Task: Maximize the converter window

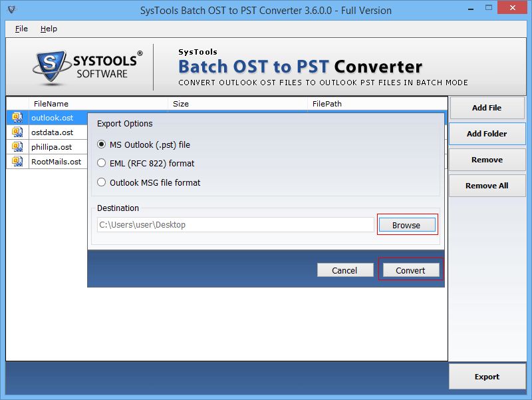Action: [489, 8]
